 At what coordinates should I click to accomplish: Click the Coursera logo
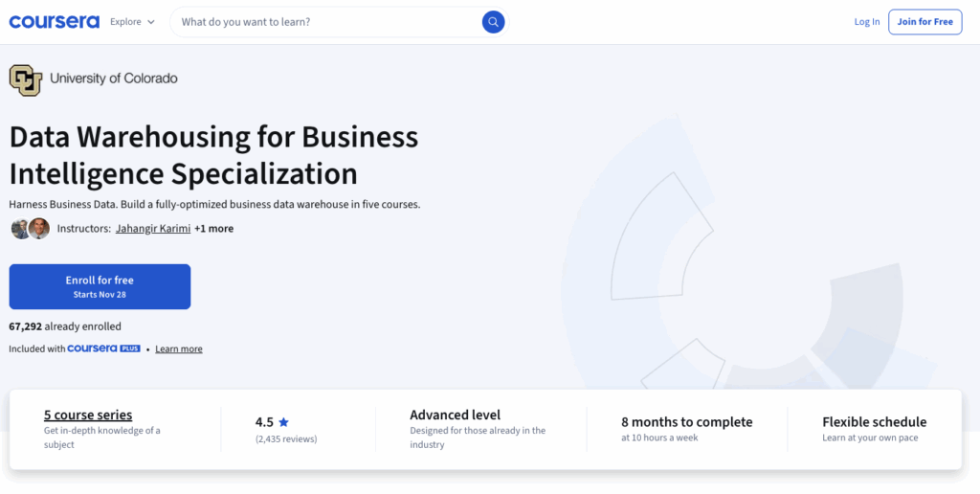(x=54, y=21)
